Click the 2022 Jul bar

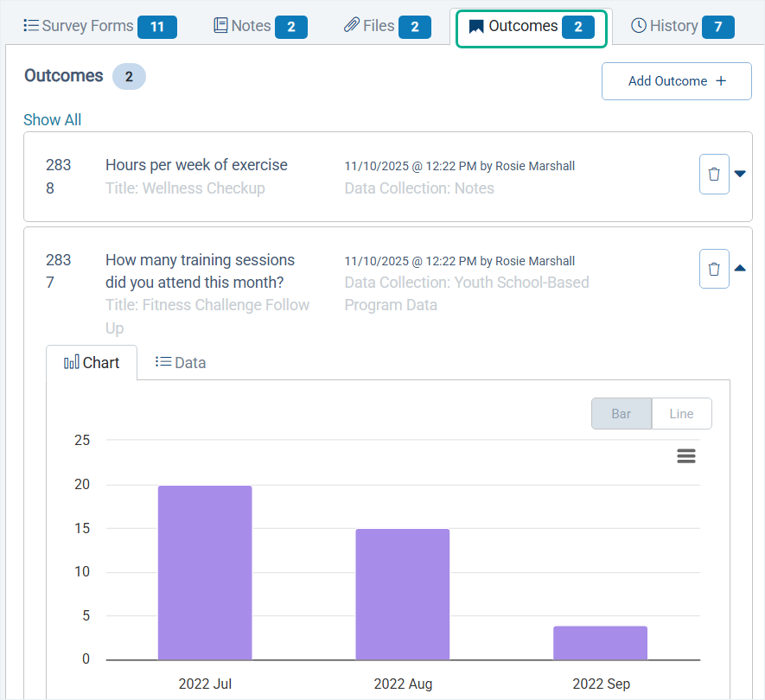point(205,573)
